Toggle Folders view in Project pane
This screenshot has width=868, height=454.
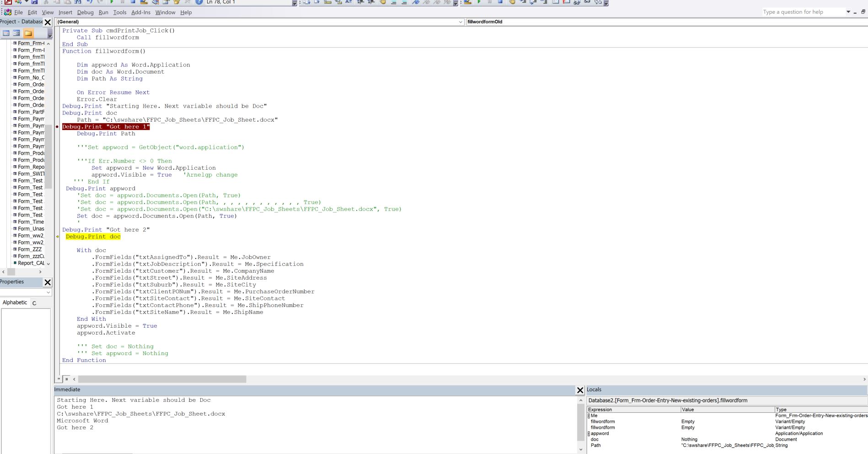28,33
